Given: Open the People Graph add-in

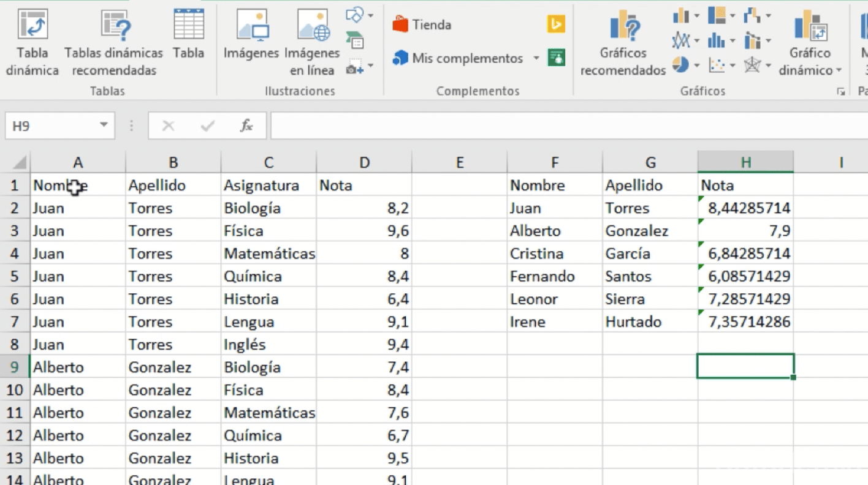Looking at the screenshot, I should [x=556, y=58].
